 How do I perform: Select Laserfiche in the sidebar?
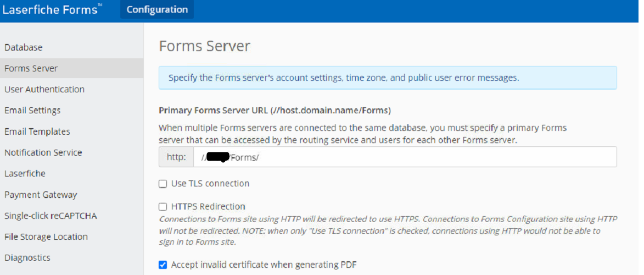[x=25, y=173]
